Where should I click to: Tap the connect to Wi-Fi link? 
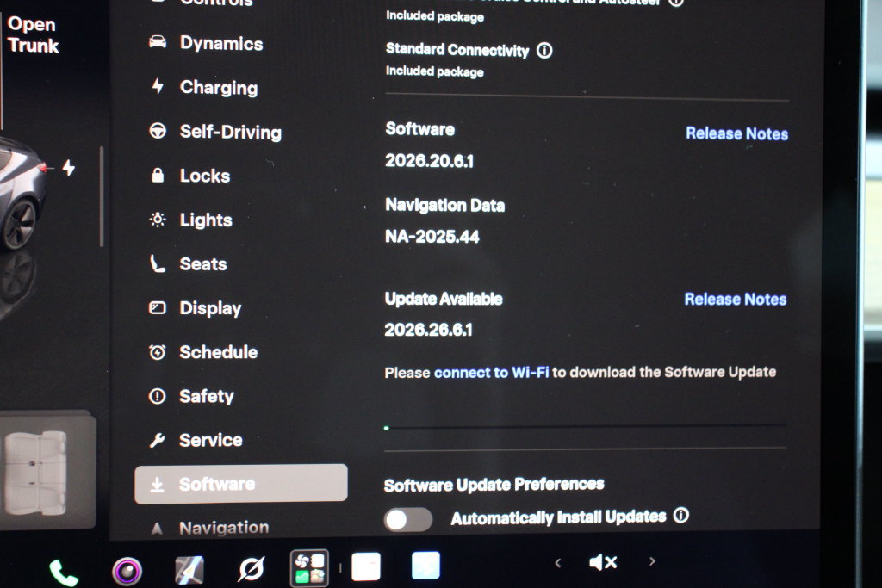click(x=491, y=373)
